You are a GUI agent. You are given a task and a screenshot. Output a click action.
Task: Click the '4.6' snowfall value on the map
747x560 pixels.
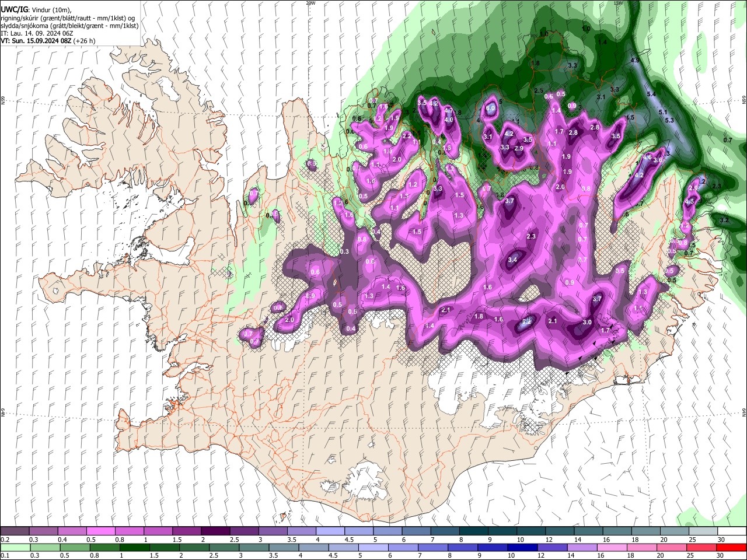(x=647, y=157)
